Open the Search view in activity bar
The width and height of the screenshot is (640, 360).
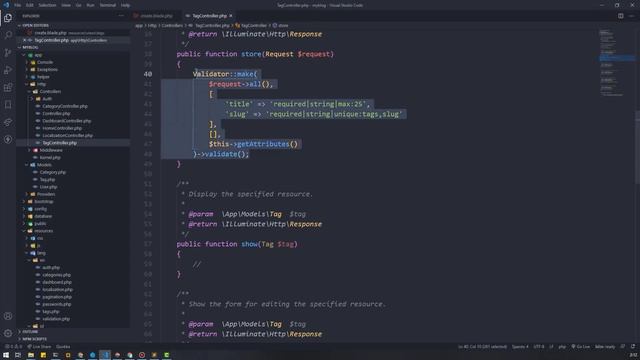[x=8, y=35]
